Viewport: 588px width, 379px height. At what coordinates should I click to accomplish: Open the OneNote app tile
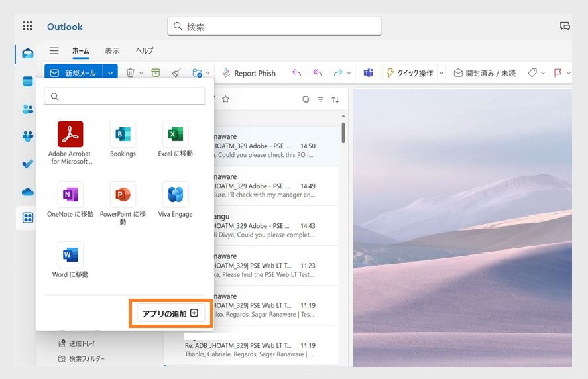[70, 199]
